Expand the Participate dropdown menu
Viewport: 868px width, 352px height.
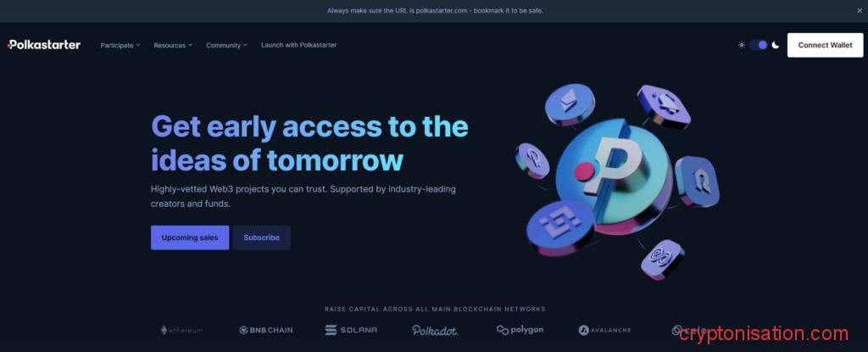point(120,45)
